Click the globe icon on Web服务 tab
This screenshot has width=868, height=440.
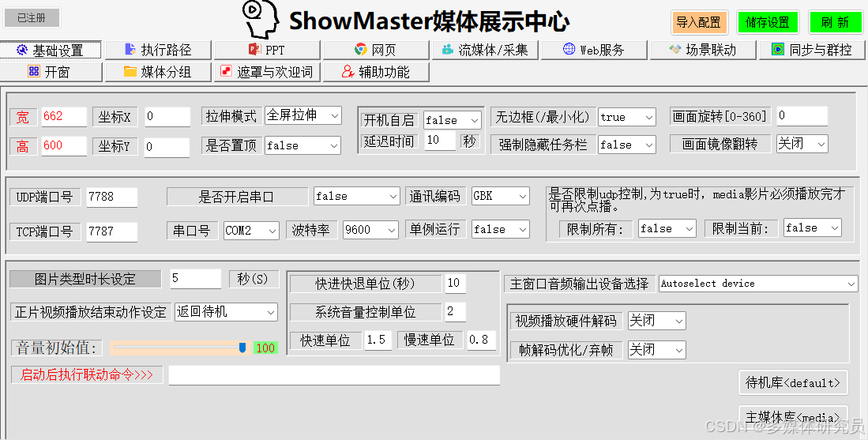pos(569,49)
